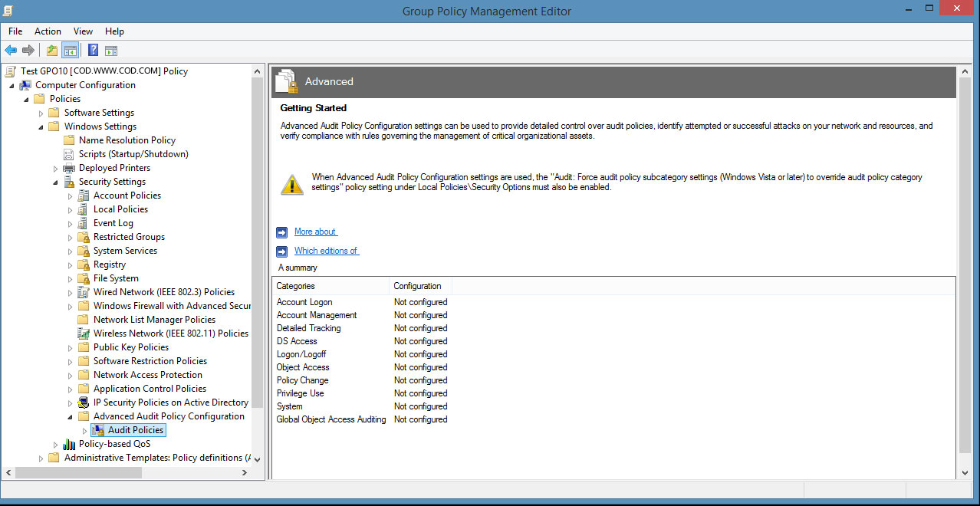
Task: Expand the Public Key Policies node
Action: click(70, 347)
